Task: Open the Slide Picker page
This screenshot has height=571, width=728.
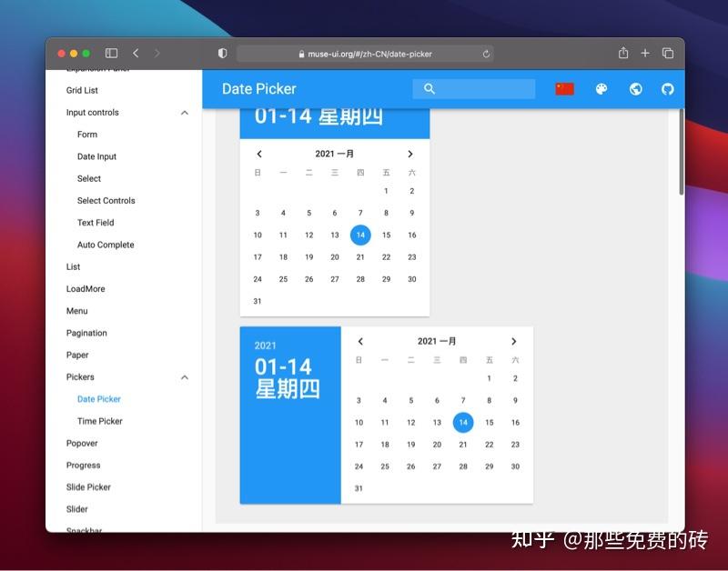Action: [x=87, y=486]
